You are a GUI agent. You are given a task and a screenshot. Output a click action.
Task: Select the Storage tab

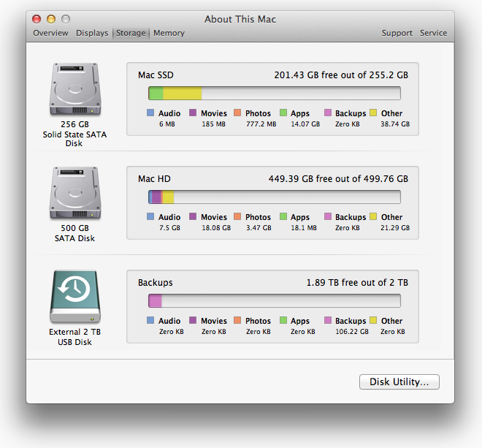click(x=131, y=33)
